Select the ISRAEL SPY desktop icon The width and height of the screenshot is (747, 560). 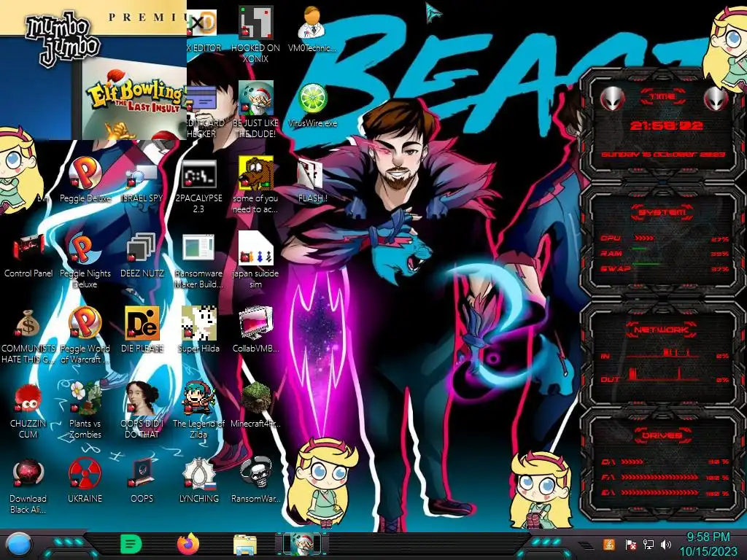coord(142,183)
